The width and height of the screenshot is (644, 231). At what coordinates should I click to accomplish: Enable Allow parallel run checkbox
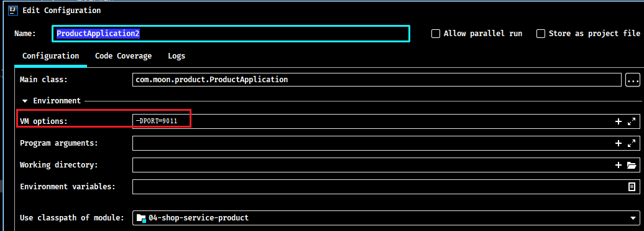[x=436, y=34]
